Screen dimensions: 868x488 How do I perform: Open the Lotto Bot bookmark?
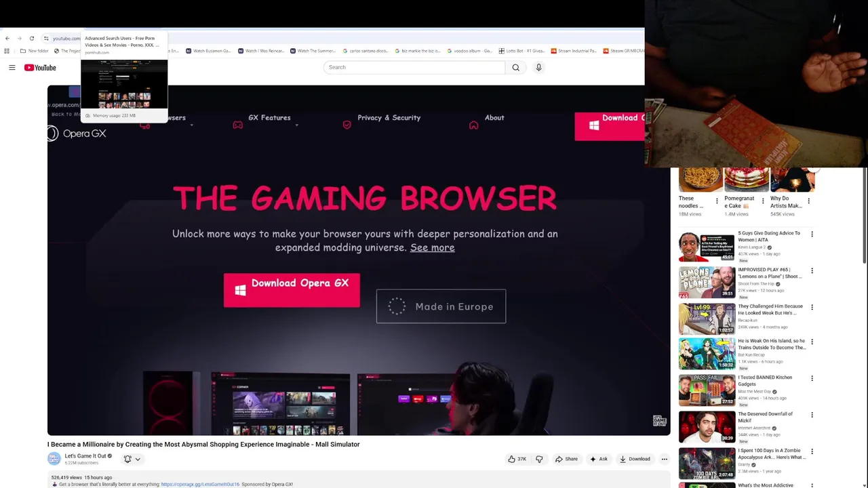[x=521, y=51]
